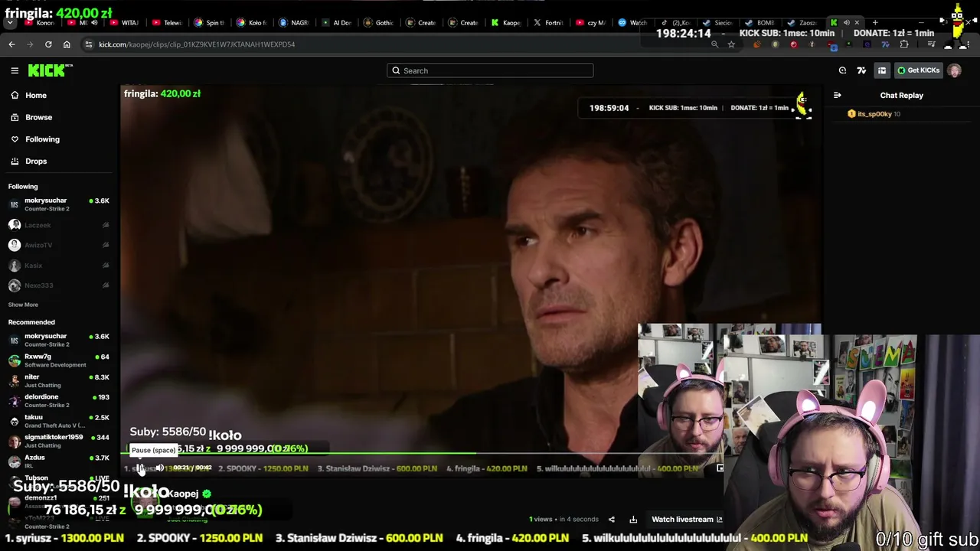Click the Watch livestream link

(x=687, y=520)
